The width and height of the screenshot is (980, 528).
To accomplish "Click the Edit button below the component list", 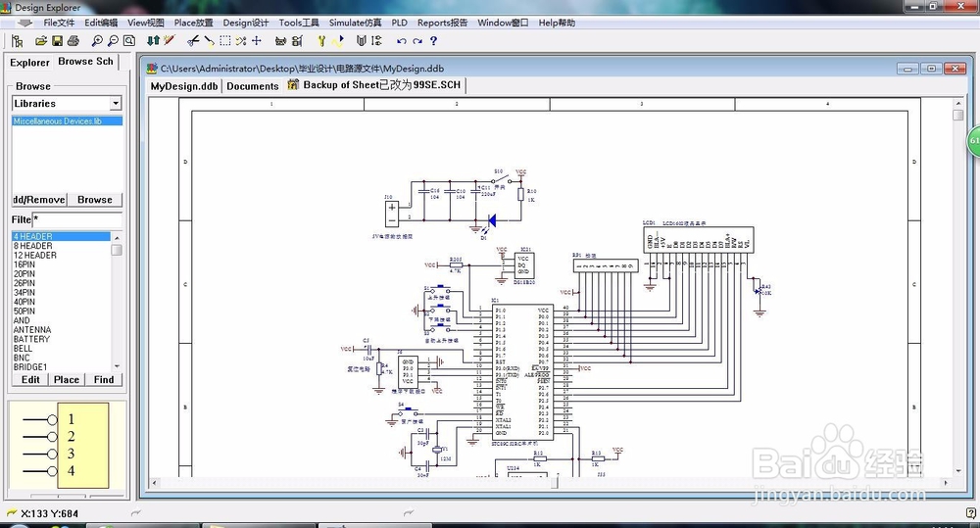I will coord(30,380).
